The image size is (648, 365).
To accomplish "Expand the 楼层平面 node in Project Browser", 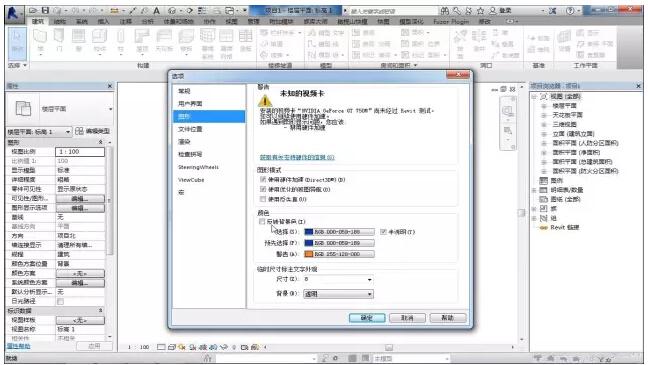I will [544, 106].
